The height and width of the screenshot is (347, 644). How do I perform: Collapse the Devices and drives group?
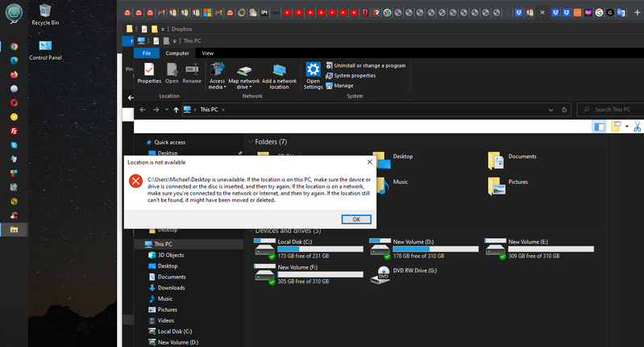pos(250,230)
